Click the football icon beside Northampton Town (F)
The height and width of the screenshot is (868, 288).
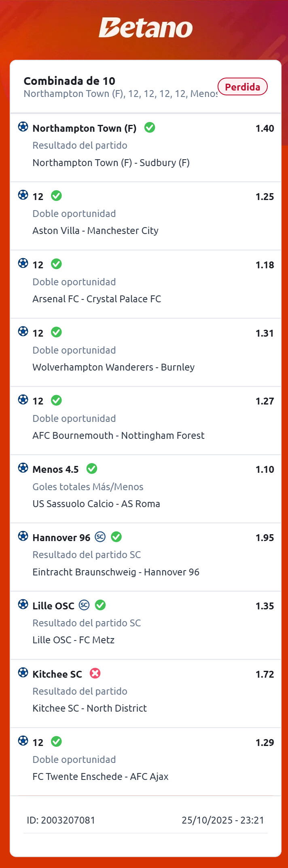pyautogui.click(x=23, y=127)
